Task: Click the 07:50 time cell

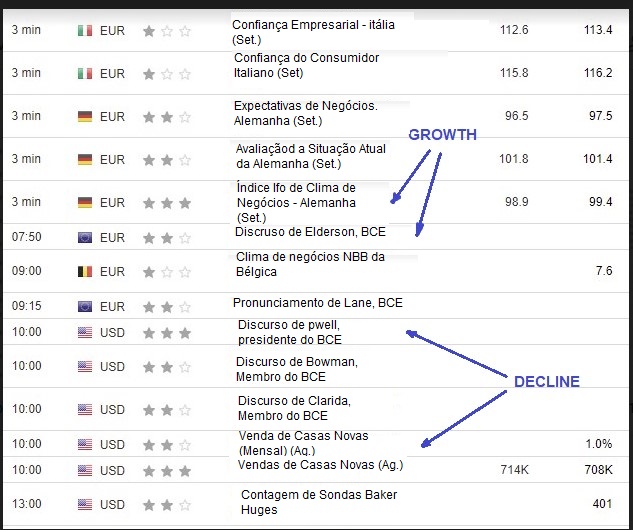Action: coord(27,237)
